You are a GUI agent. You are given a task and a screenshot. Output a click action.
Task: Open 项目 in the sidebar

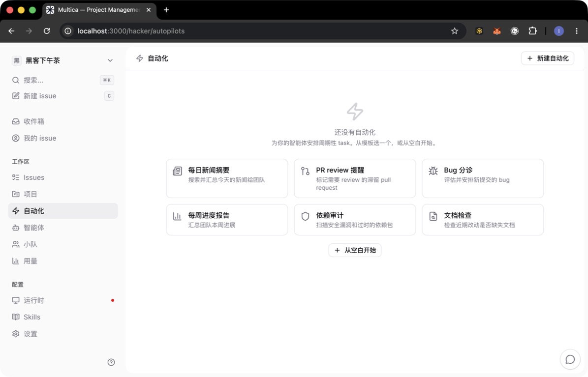(63, 194)
